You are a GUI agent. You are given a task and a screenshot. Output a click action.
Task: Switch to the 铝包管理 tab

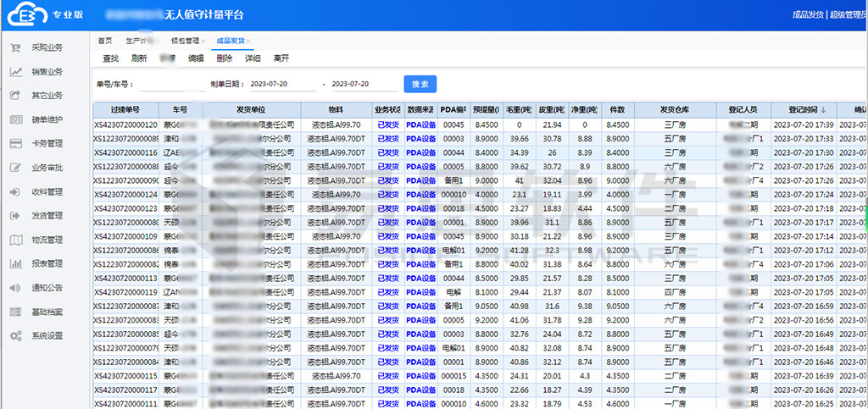point(185,41)
